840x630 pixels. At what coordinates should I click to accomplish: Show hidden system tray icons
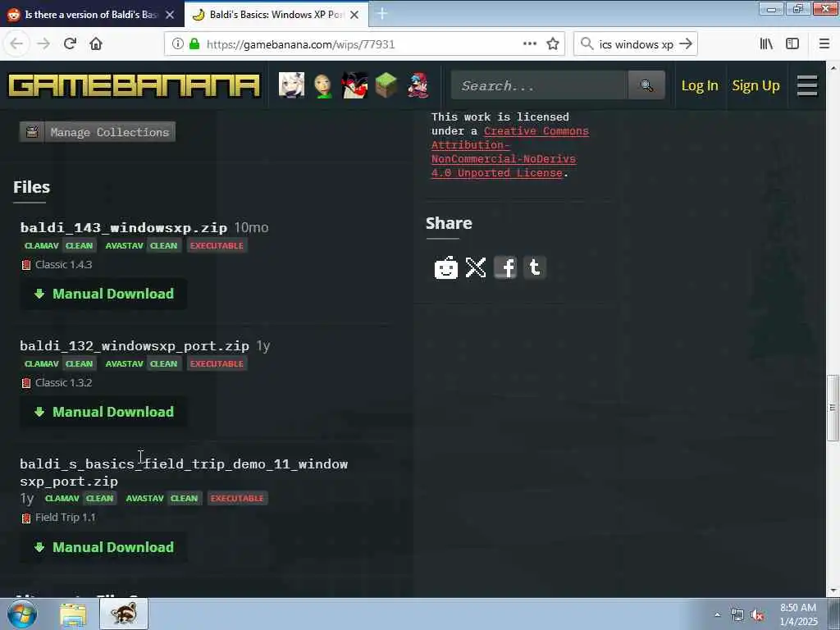717,615
